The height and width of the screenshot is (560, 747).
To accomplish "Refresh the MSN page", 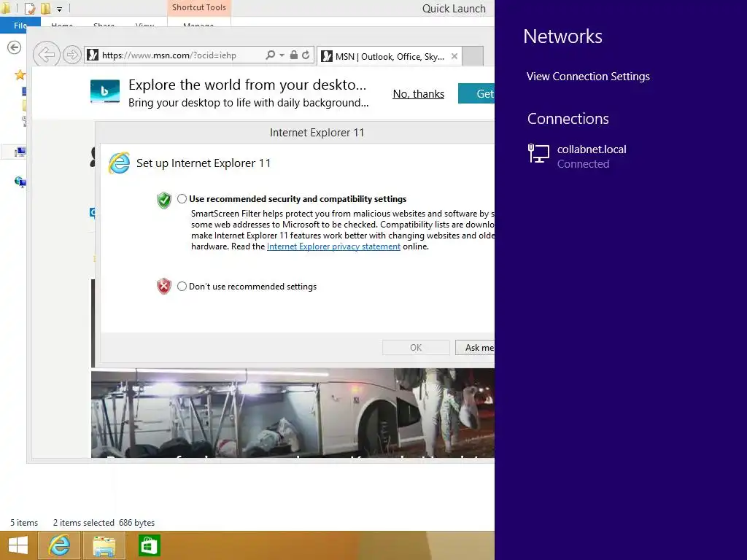I will pyautogui.click(x=306, y=55).
